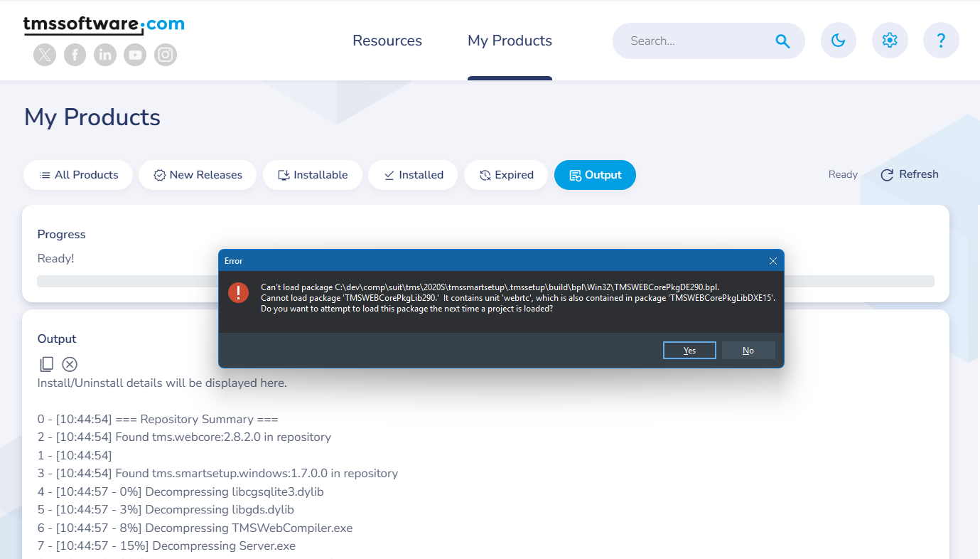Open help with question mark icon
980x559 pixels.
[x=941, y=41]
